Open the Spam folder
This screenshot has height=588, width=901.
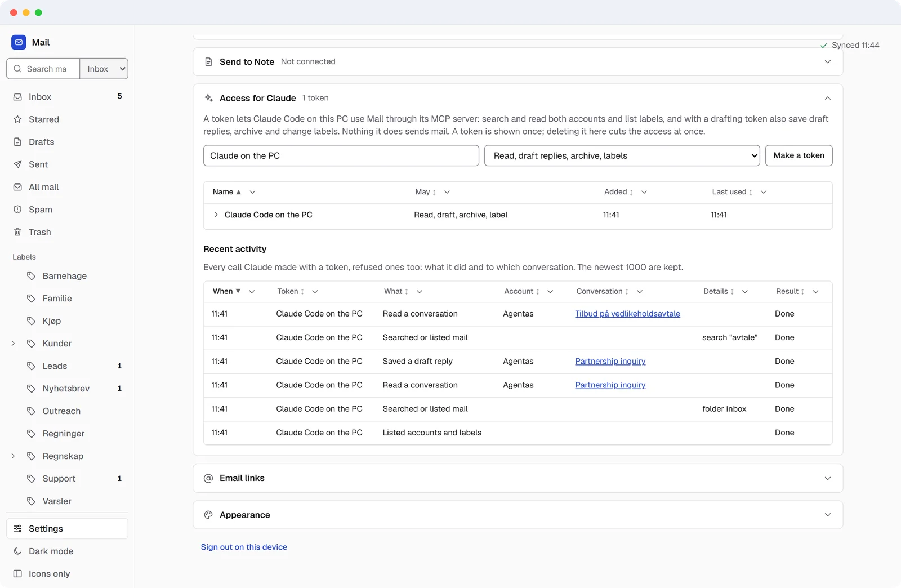(67, 210)
